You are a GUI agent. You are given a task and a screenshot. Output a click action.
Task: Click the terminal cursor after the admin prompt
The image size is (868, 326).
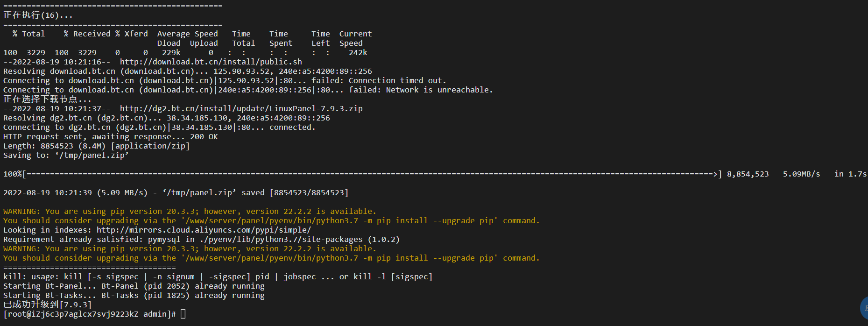(x=183, y=314)
